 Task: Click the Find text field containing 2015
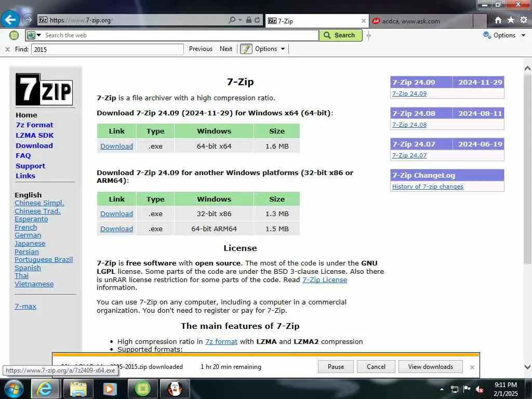108,49
